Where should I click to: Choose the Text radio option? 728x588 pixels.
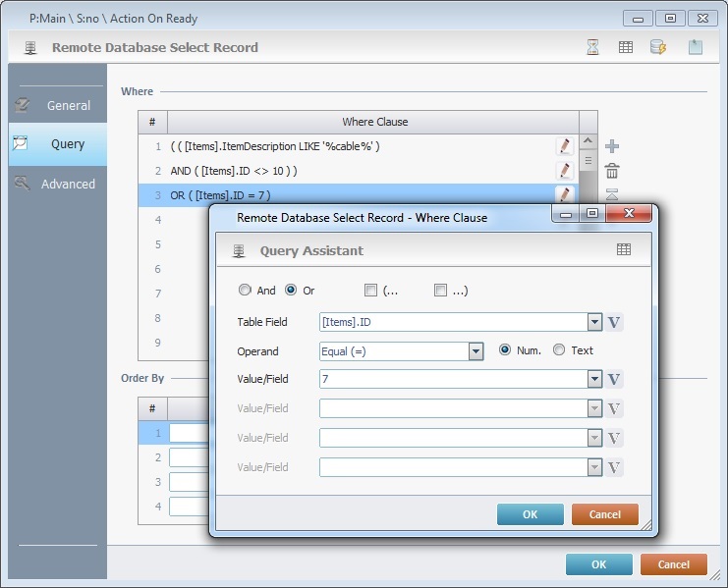[x=559, y=350]
